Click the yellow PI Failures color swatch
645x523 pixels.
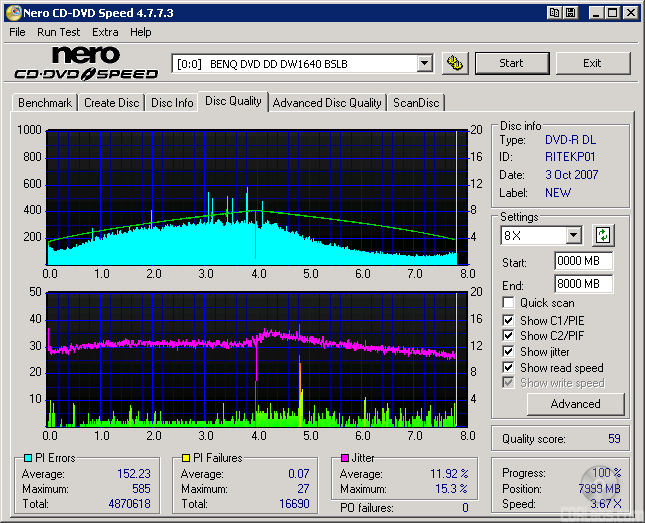(186, 459)
